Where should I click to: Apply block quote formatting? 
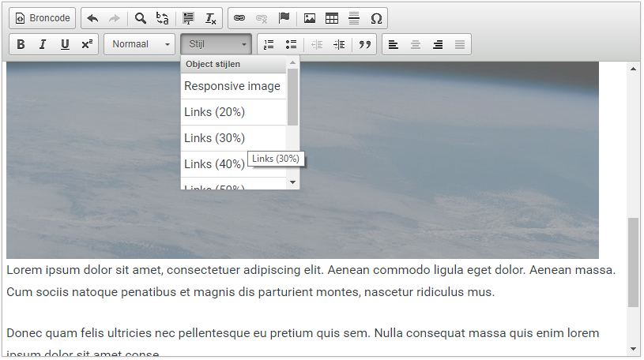[365, 44]
